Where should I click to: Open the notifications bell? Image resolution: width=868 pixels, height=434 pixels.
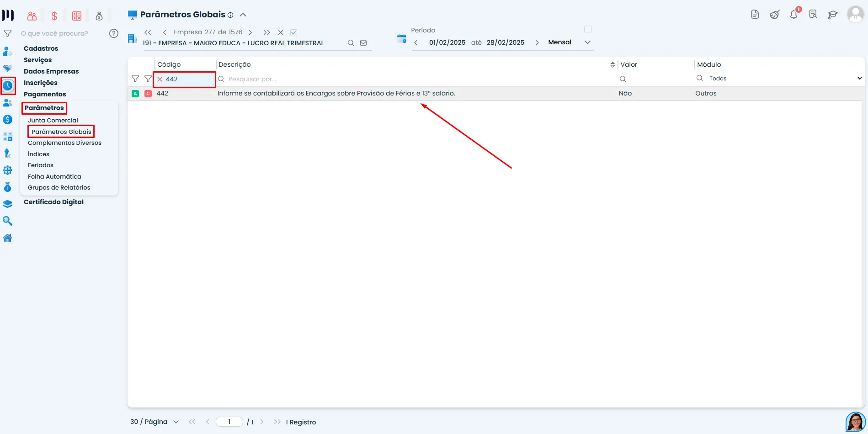click(x=794, y=15)
